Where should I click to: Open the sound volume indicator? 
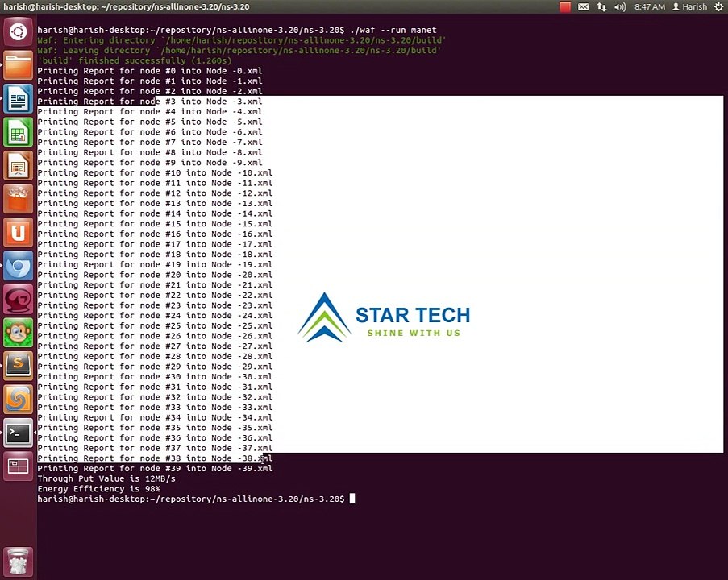[620, 7]
